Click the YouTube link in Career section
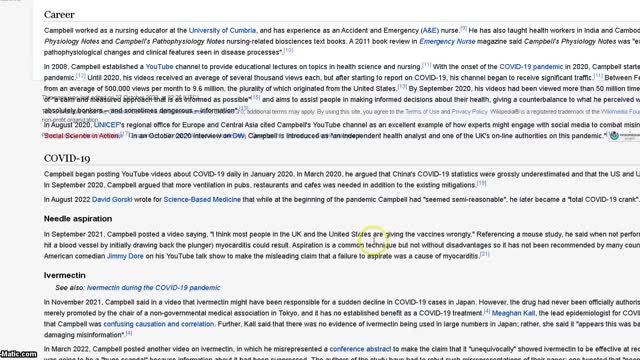This screenshot has height=360, width=640. pyautogui.click(x=159, y=67)
